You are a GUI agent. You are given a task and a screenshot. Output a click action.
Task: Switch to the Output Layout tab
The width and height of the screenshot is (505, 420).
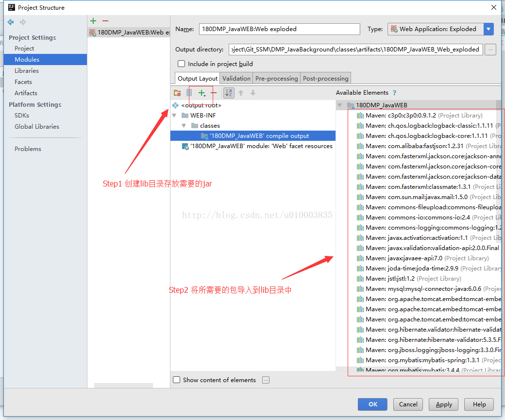(x=198, y=79)
